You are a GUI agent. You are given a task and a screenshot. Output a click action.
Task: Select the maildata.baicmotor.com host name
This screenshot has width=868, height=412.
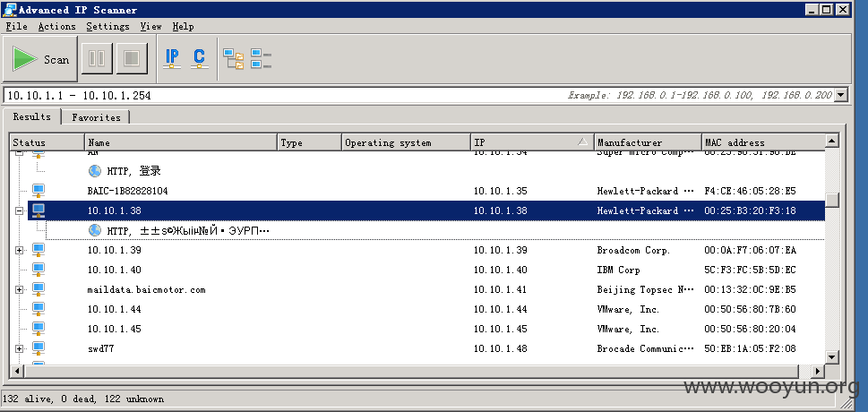coord(146,289)
